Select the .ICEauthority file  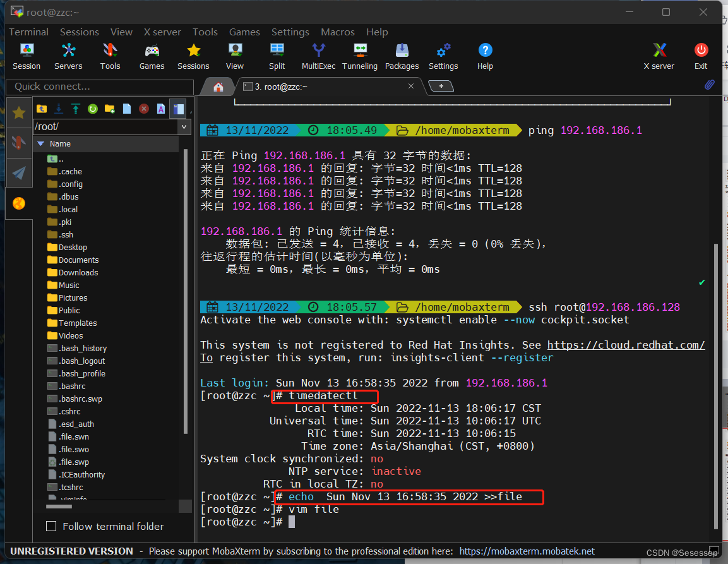[76, 475]
